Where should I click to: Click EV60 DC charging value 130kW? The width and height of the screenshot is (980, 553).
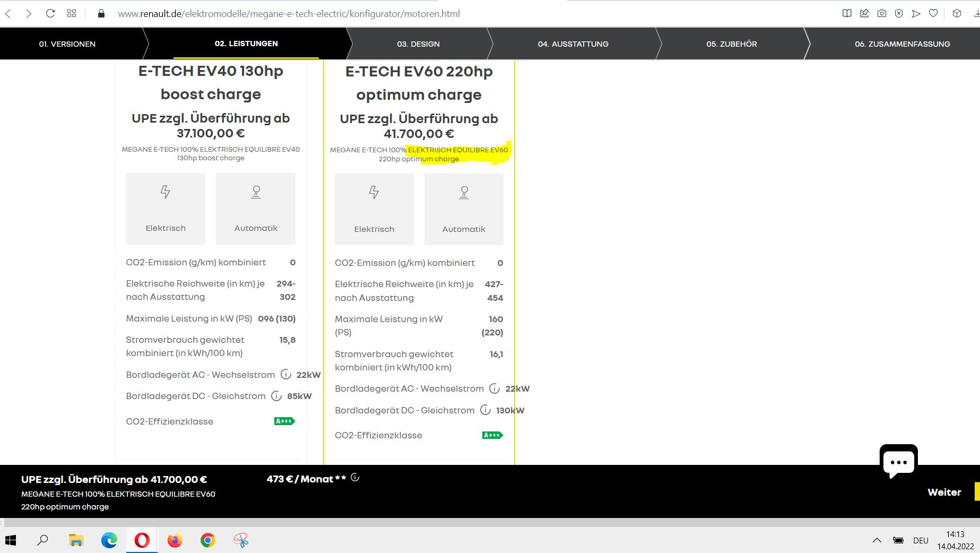tap(510, 410)
